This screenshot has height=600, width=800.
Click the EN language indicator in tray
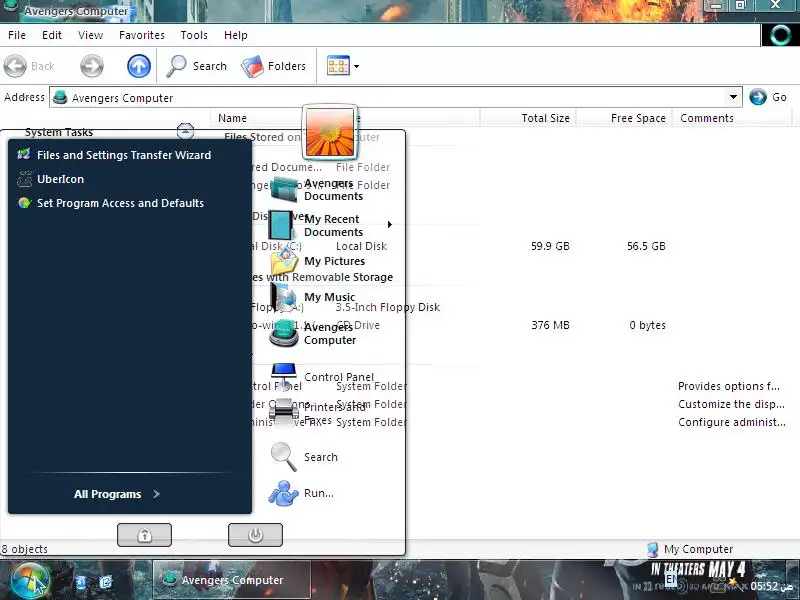tap(670, 579)
